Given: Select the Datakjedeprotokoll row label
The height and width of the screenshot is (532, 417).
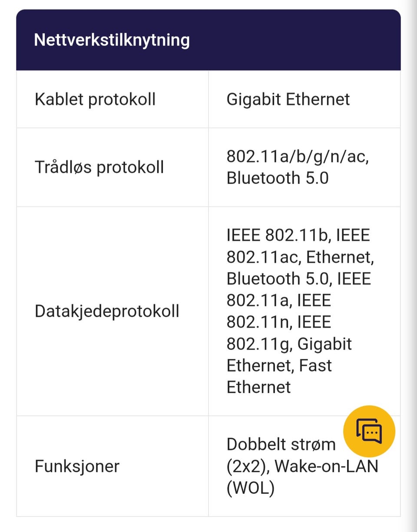Looking at the screenshot, I should click(x=107, y=311).
